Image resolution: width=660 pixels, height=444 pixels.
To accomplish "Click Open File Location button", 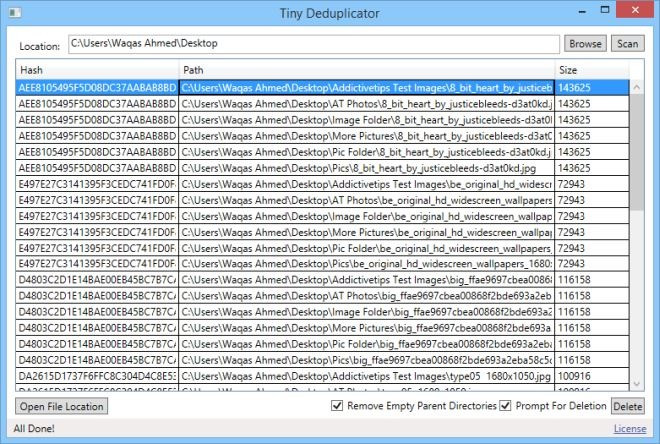I will pos(61,406).
